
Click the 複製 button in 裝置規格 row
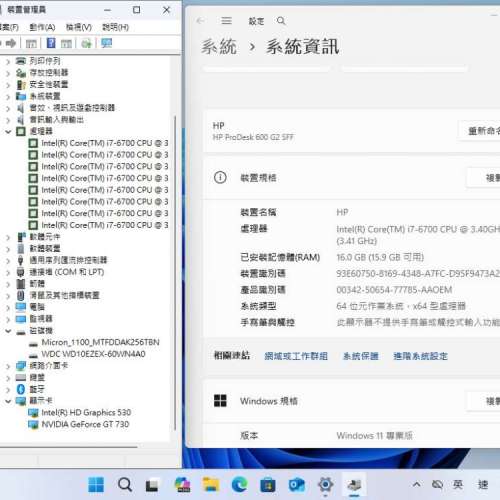point(483,178)
